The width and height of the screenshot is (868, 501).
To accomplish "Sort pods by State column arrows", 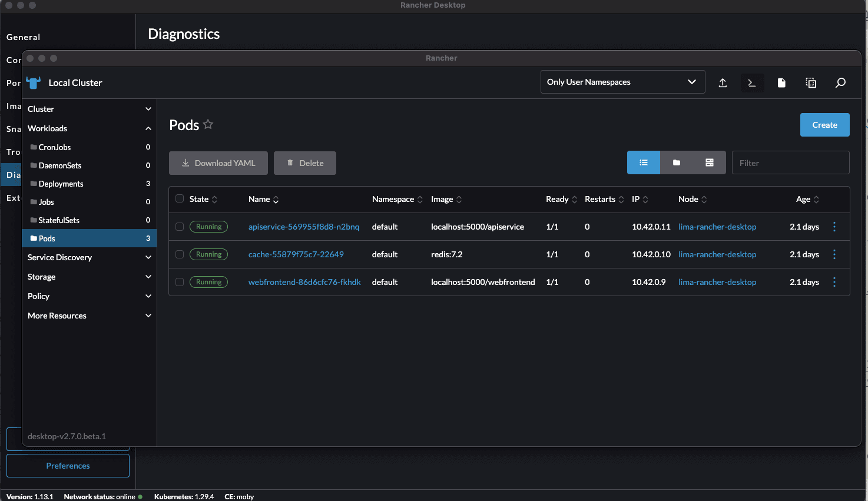I will tap(214, 200).
